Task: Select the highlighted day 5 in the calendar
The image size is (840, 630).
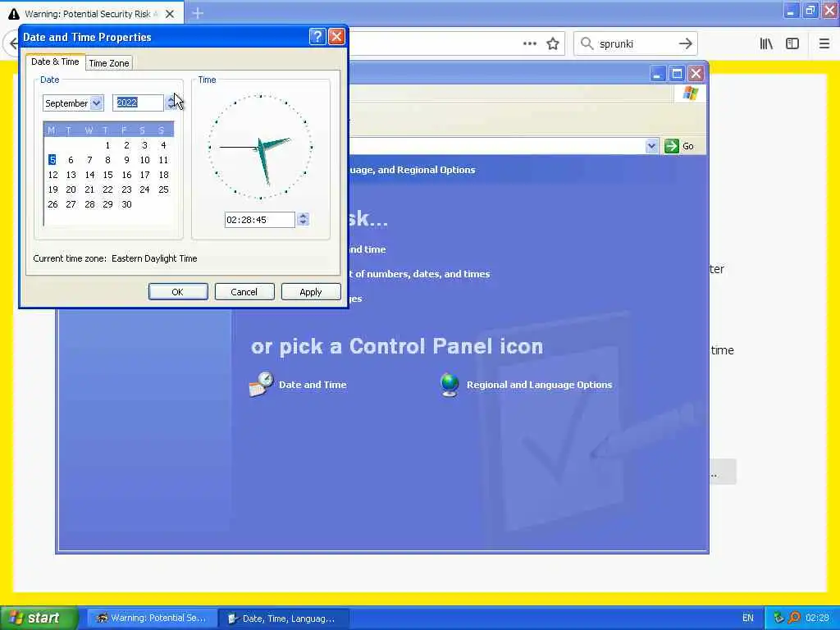Action: [52, 160]
